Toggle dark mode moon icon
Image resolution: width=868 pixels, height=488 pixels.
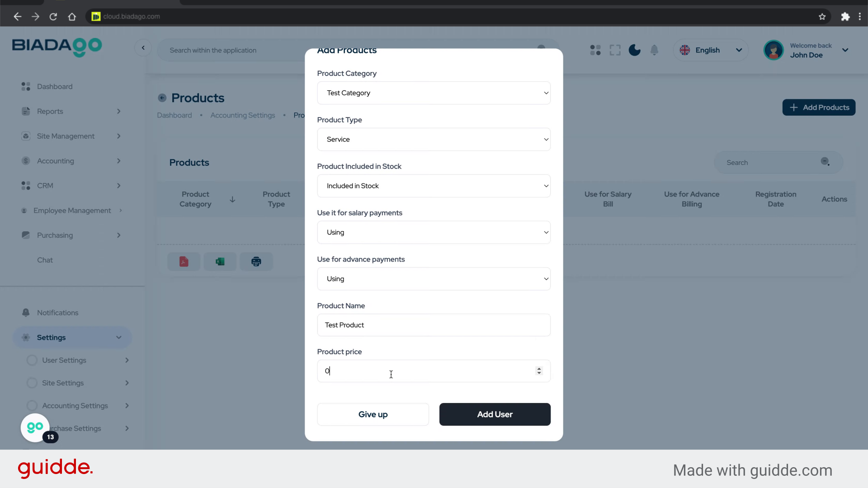[634, 50]
